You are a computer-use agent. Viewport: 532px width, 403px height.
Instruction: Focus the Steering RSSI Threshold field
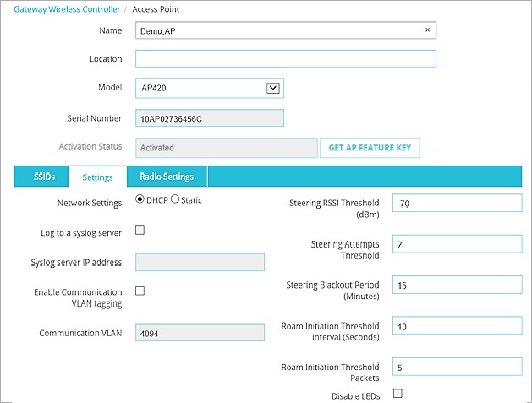[x=457, y=204]
